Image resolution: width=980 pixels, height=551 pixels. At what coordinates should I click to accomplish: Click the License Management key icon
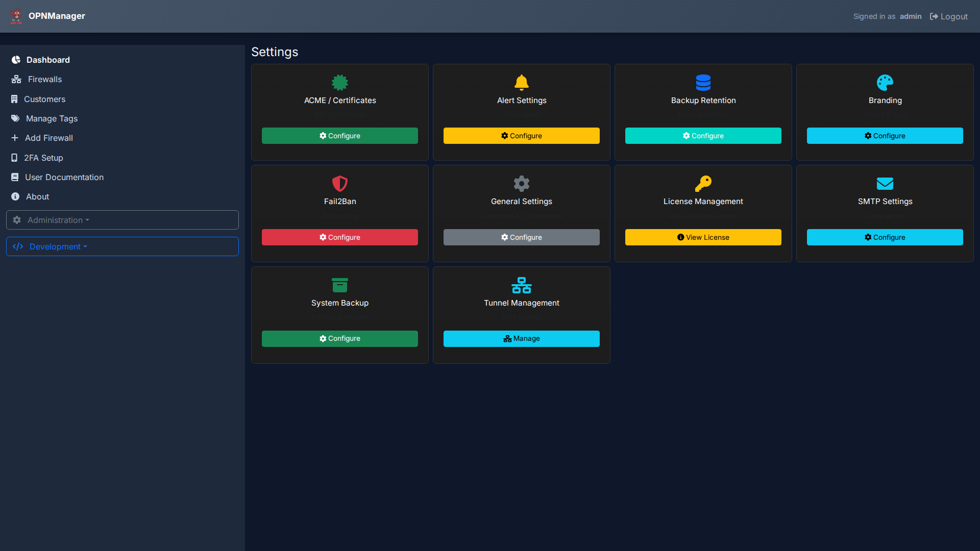pyautogui.click(x=703, y=183)
